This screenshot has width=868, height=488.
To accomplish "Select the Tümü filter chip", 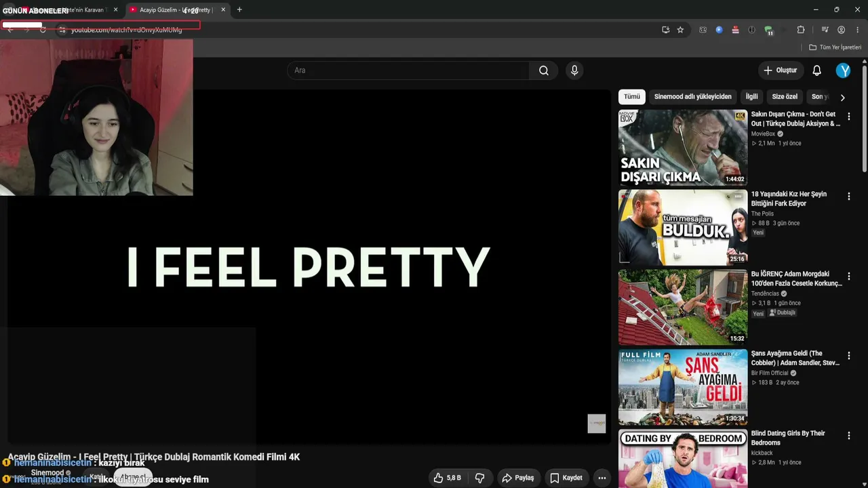I will (632, 97).
